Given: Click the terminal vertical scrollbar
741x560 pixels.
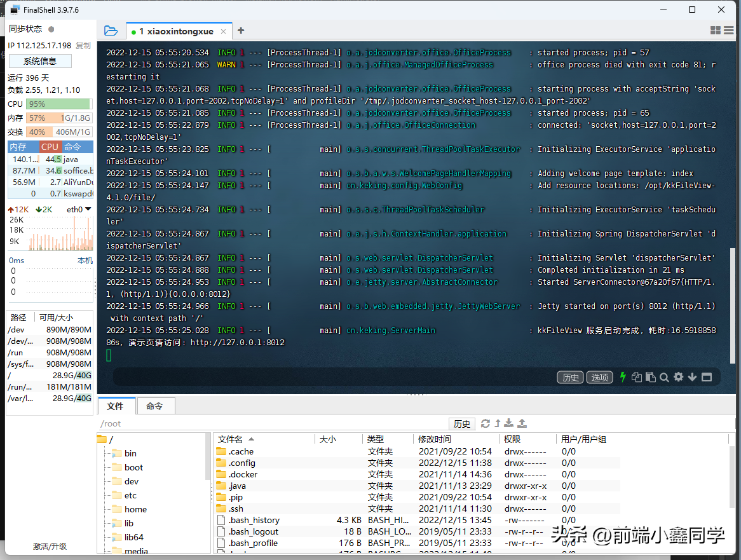Looking at the screenshot, I should tap(733, 305).
